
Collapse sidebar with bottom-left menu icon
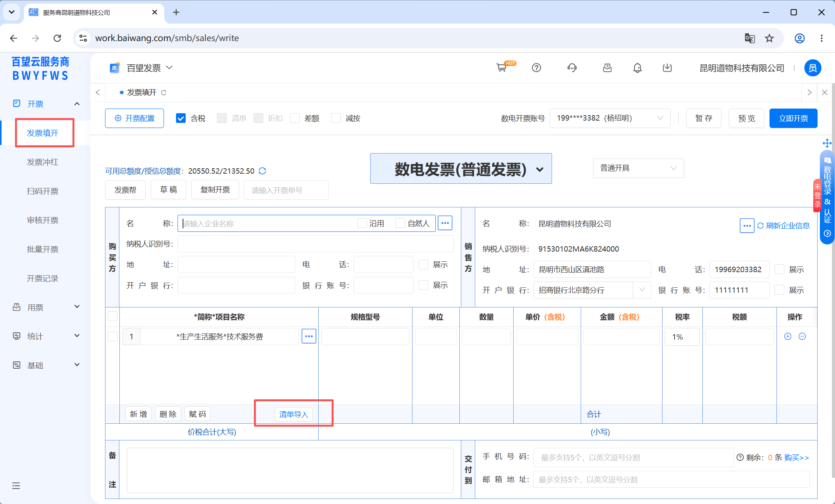pyautogui.click(x=16, y=486)
